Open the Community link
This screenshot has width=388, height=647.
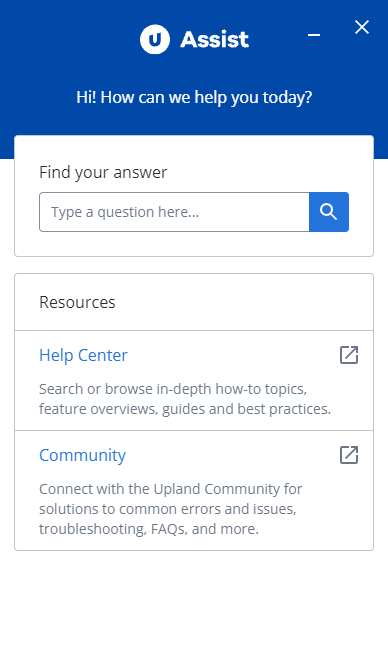[x=83, y=456]
